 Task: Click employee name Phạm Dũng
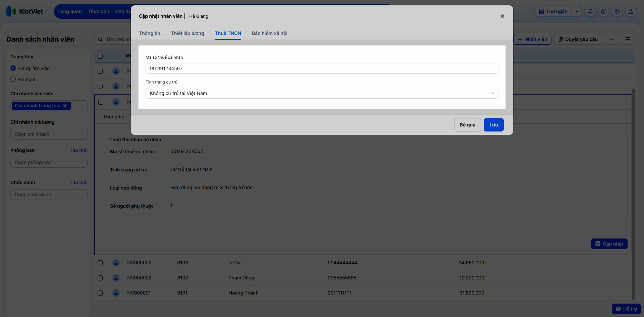point(241,278)
